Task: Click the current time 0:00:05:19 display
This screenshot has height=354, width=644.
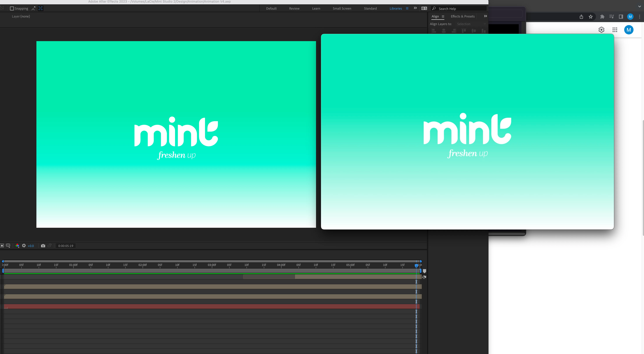Action: [66, 246]
